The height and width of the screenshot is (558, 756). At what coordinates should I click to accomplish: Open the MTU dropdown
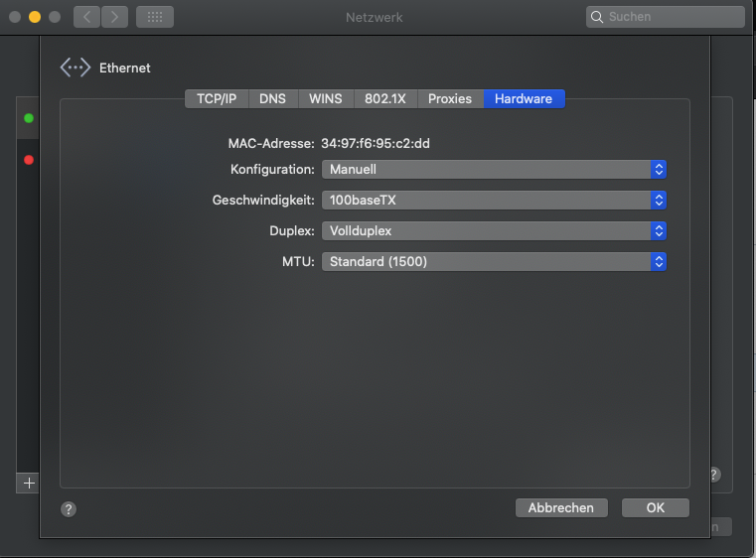click(x=493, y=262)
